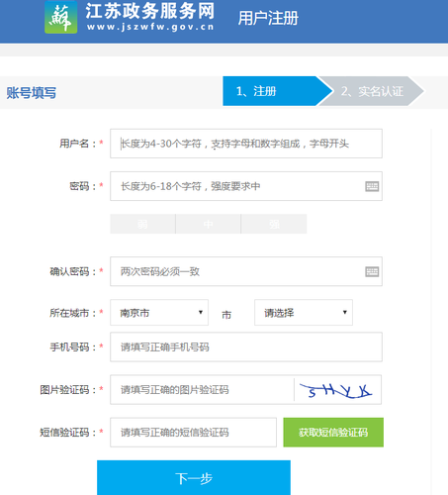Click the 图片验证码 label
448x495 pixels.
67,390
